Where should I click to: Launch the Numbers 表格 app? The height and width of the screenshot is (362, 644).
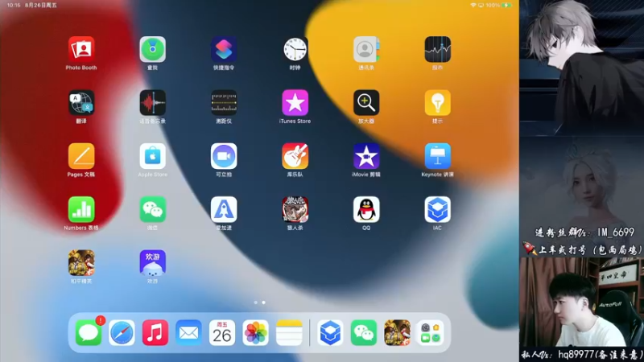click(81, 209)
